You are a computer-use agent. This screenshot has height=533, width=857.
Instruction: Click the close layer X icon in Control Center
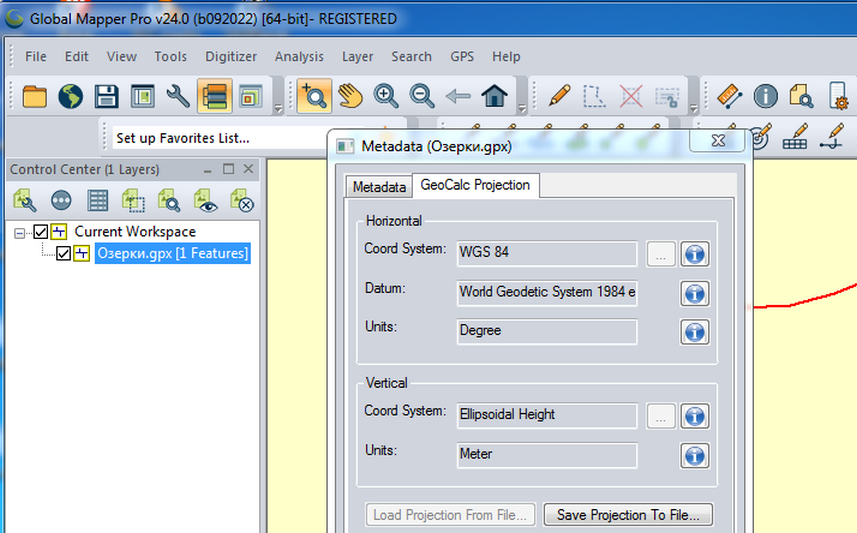(x=242, y=201)
